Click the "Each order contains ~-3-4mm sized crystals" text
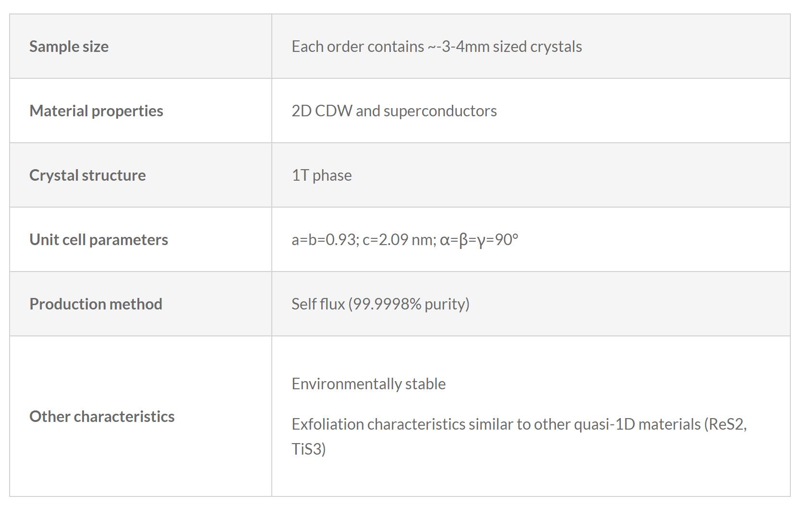This screenshot has width=812, height=507. click(x=436, y=47)
